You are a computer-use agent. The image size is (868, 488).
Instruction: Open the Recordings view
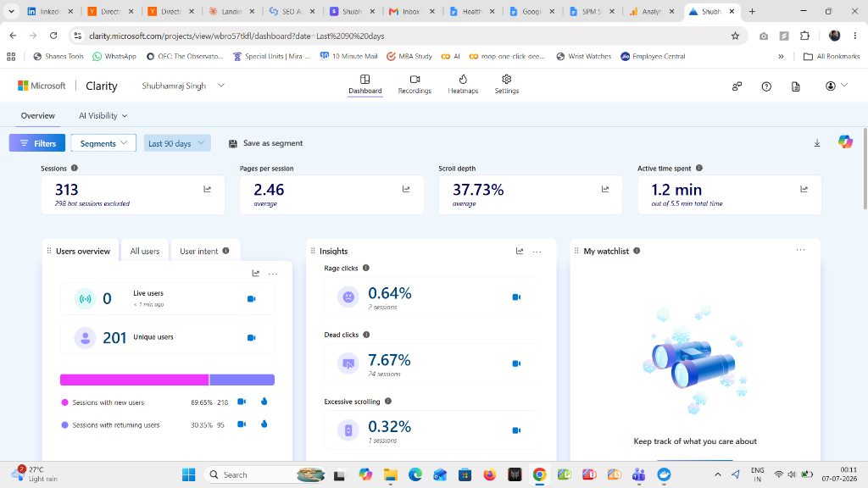414,85
